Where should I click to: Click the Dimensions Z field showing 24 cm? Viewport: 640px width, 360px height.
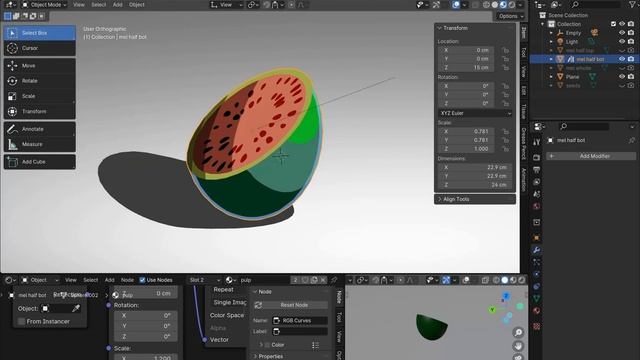click(x=474, y=185)
